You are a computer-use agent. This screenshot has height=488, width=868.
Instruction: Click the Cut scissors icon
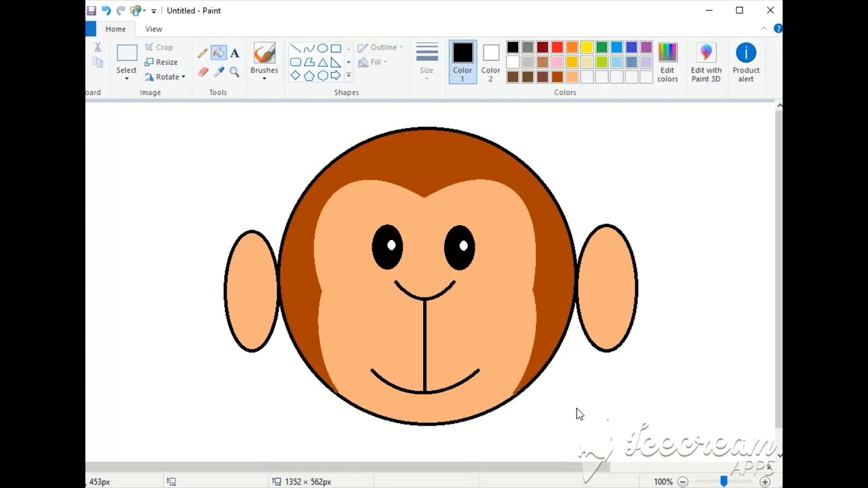(x=98, y=47)
